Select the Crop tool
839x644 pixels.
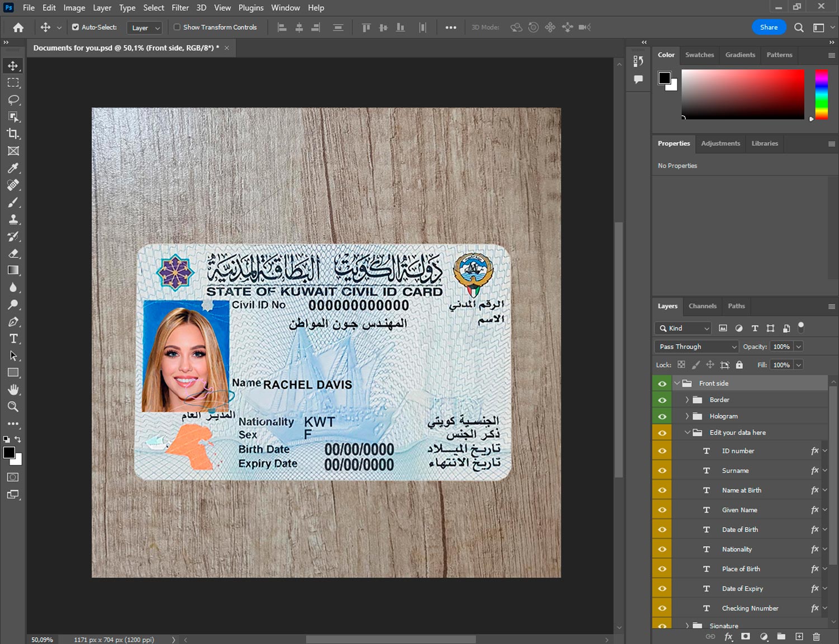[x=13, y=134]
